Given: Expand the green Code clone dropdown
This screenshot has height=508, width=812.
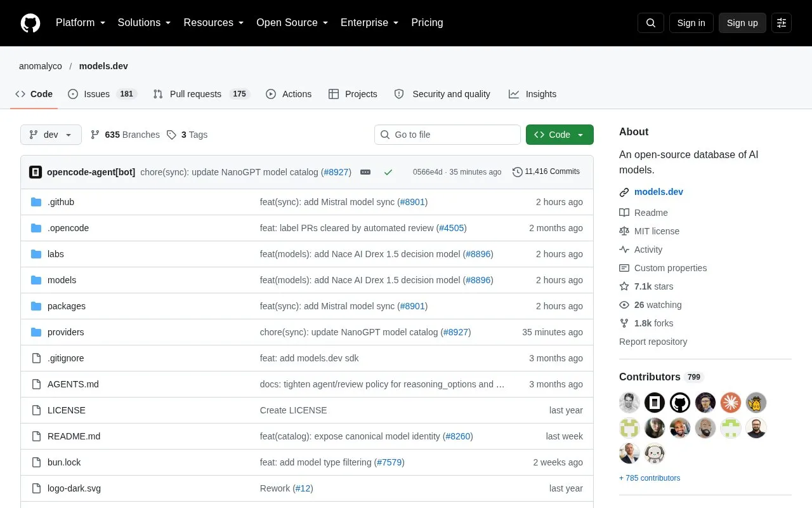Looking at the screenshot, I should (560, 135).
